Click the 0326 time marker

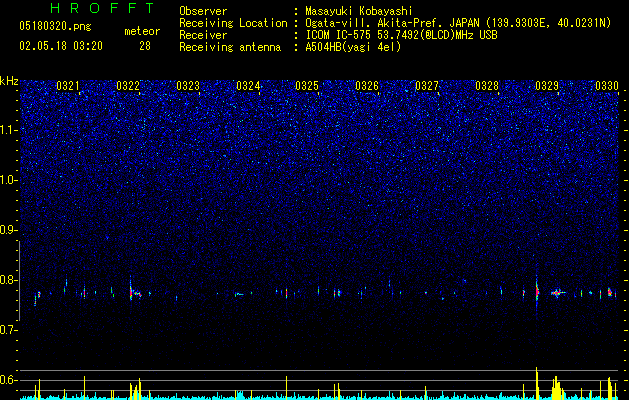coord(367,86)
